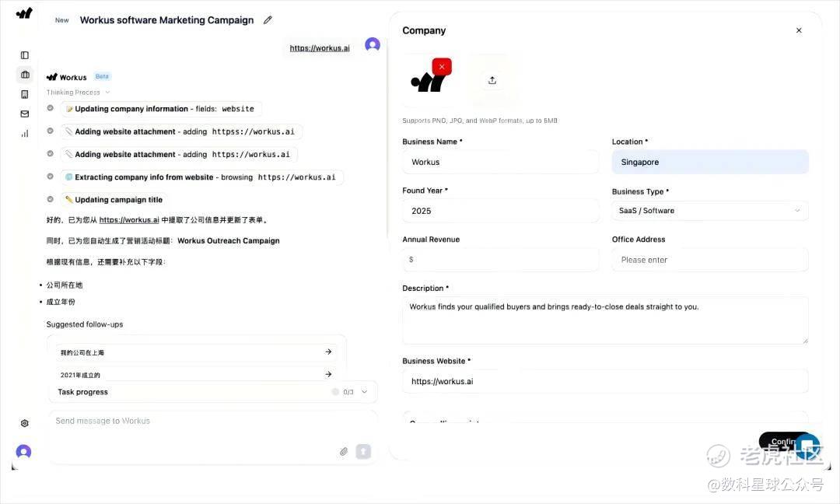Open workus.ai link in Chinese reply
The image size is (840, 504).
[x=129, y=219]
